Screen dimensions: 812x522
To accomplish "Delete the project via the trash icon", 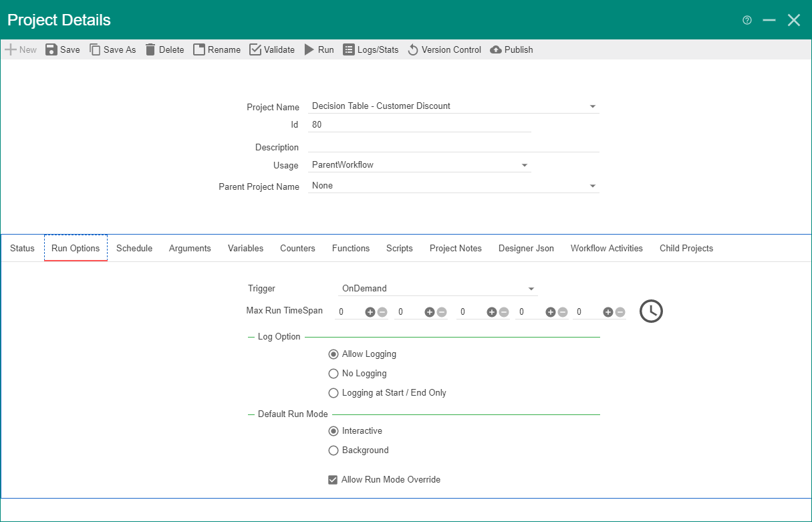I will [164, 49].
